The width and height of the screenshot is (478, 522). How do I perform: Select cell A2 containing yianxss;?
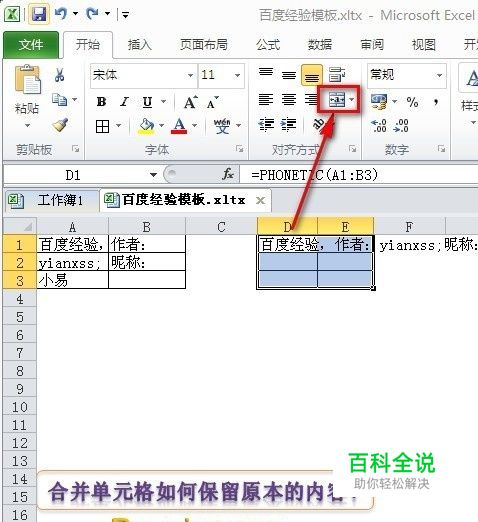pos(73,262)
